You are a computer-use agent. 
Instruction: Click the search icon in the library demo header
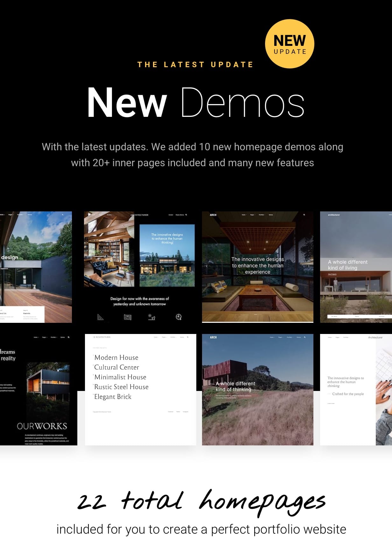[186, 215]
